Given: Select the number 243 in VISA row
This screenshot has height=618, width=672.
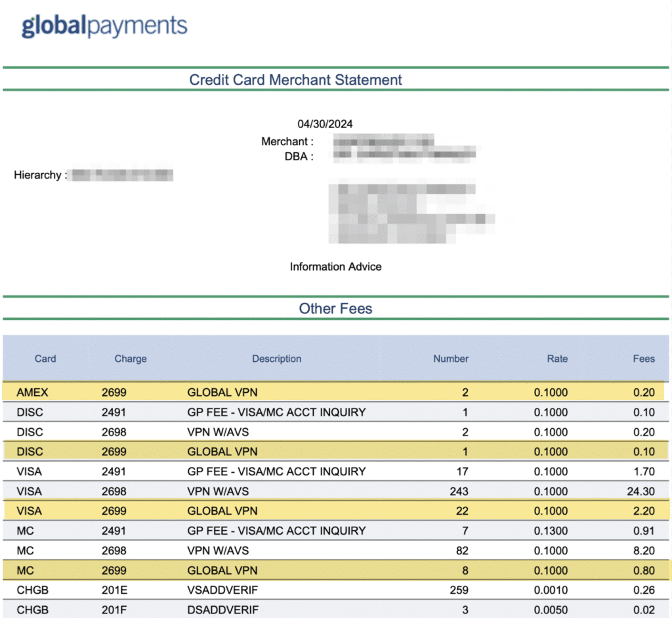Looking at the screenshot, I should pyautogui.click(x=459, y=491).
